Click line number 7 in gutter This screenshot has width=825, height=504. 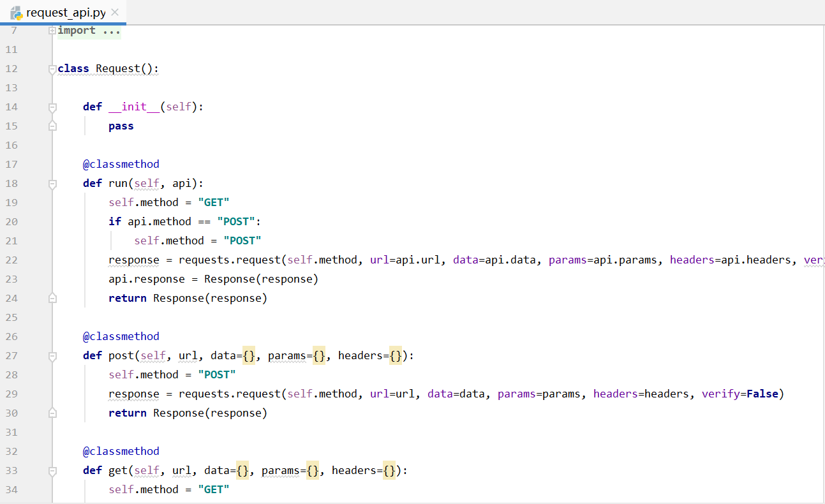point(15,31)
